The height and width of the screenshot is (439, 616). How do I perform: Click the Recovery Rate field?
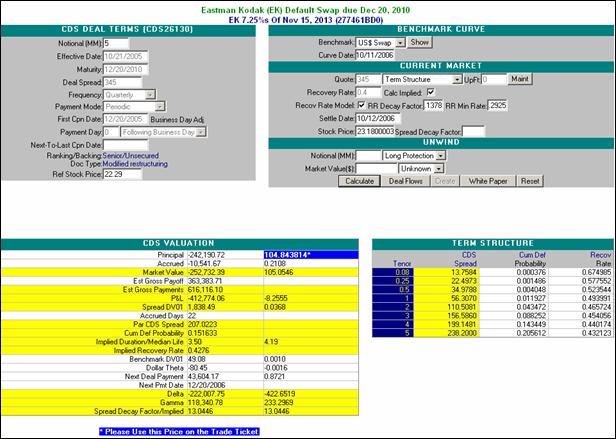pyautogui.click(x=368, y=92)
